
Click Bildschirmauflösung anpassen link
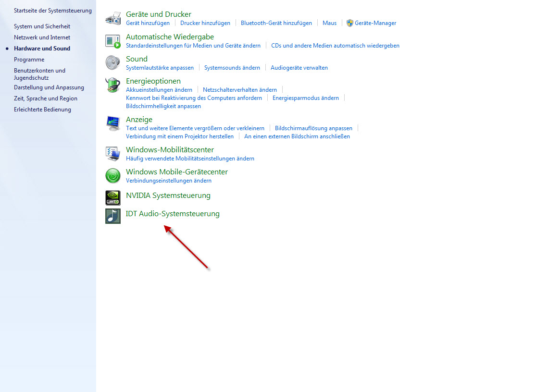[x=313, y=128]
